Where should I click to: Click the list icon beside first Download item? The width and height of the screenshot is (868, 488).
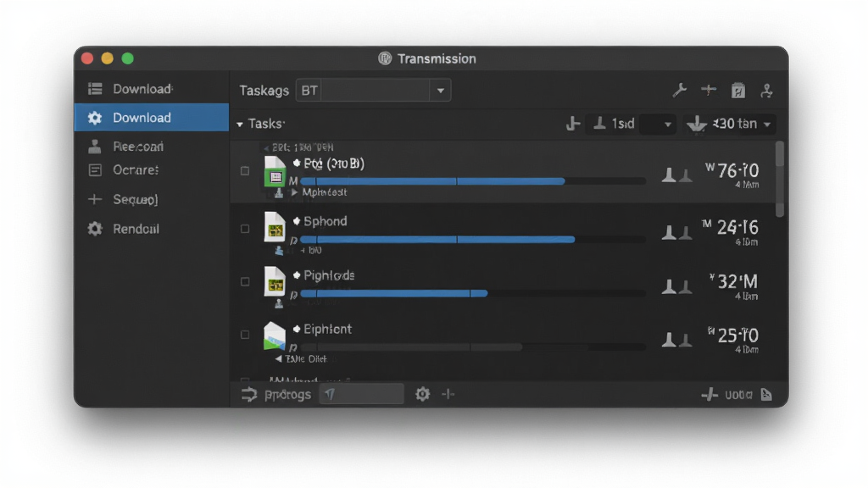pos(95,89)
